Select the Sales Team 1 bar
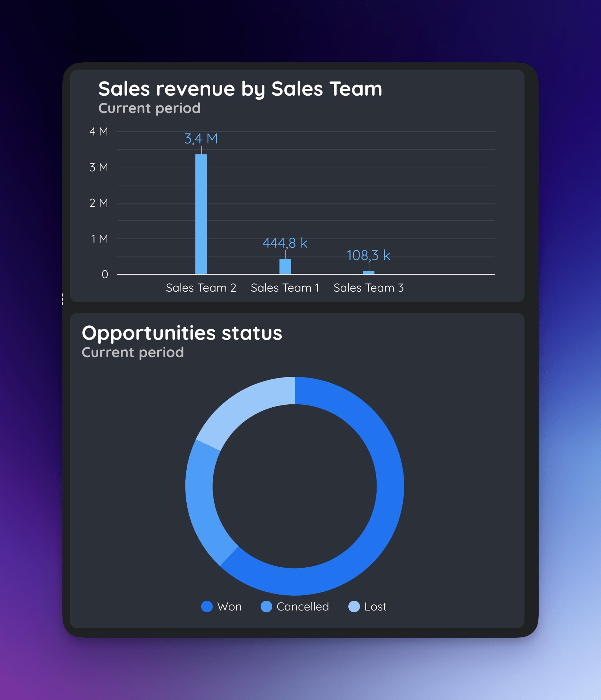Viewport: 601px width, 700px height. (285, 266)
